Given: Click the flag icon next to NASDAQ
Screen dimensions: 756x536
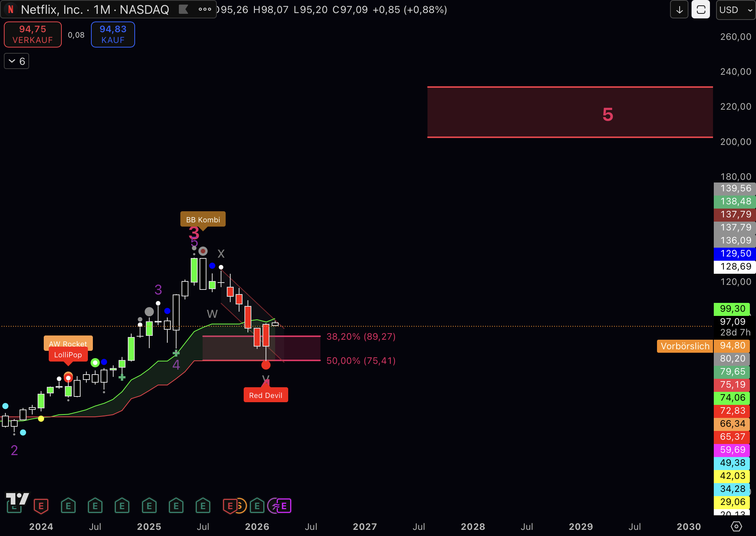Looking at the screenshot, I should (183, 9).
